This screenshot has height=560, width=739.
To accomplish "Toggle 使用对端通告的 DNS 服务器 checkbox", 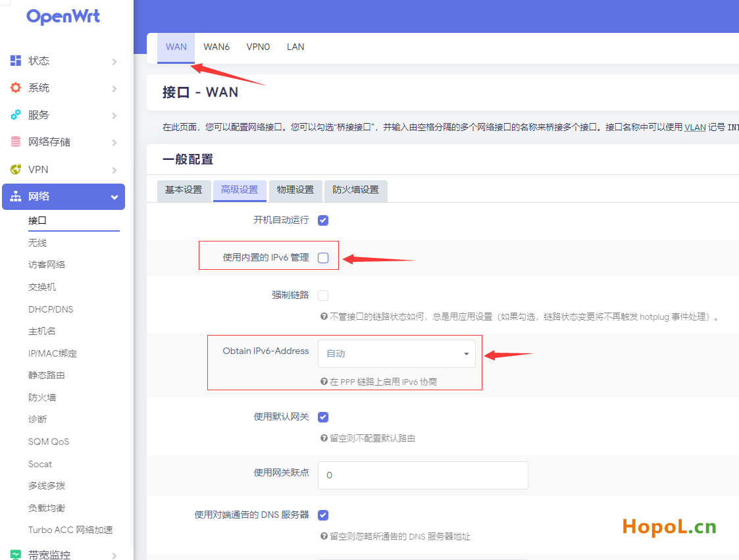I will tap(323, 515).
